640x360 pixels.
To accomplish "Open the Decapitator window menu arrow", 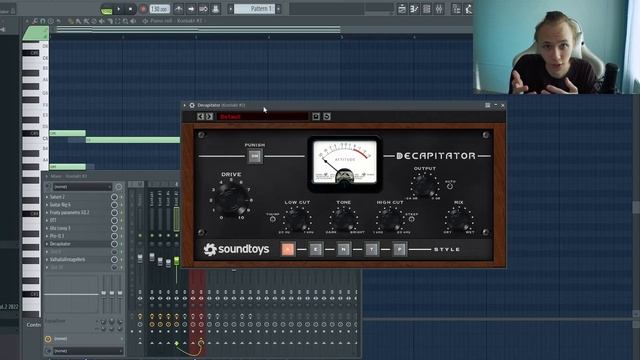I will click(x=185, y=105).
